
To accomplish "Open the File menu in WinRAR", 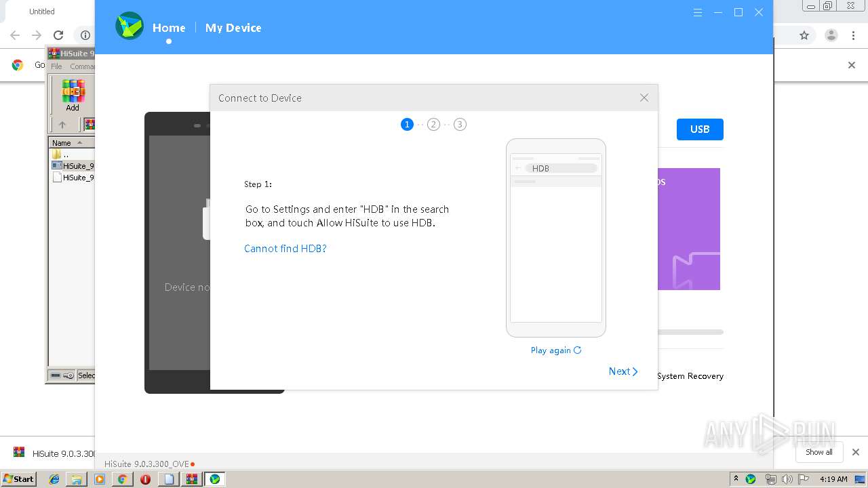I will (x=56, y=66).
